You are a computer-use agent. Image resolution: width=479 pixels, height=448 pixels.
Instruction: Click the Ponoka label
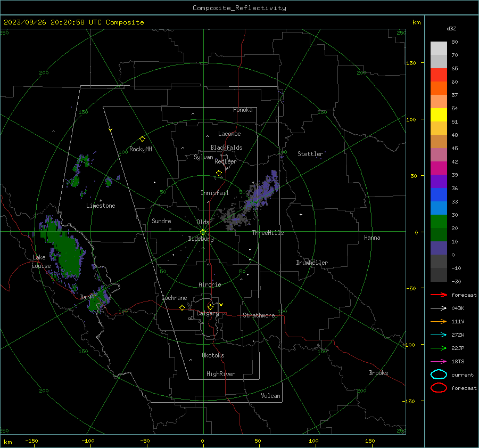243,110
